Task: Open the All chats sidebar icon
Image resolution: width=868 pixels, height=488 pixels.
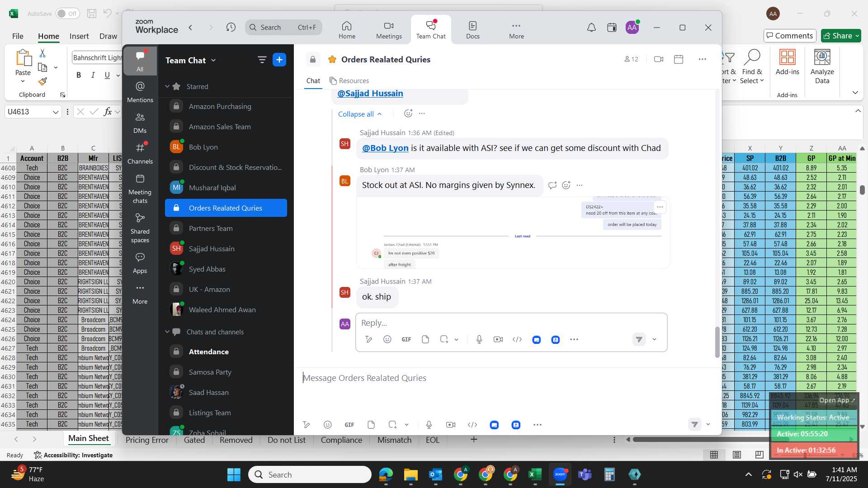Action: pyautogui.click(x=140, y=61)
